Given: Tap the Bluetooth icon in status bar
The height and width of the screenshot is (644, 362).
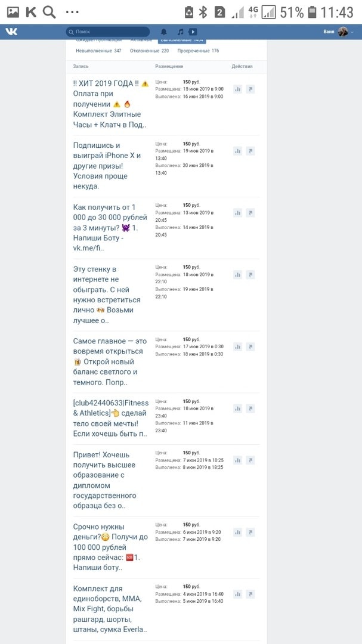Looking at the screenshot, I should coord(203,12).
